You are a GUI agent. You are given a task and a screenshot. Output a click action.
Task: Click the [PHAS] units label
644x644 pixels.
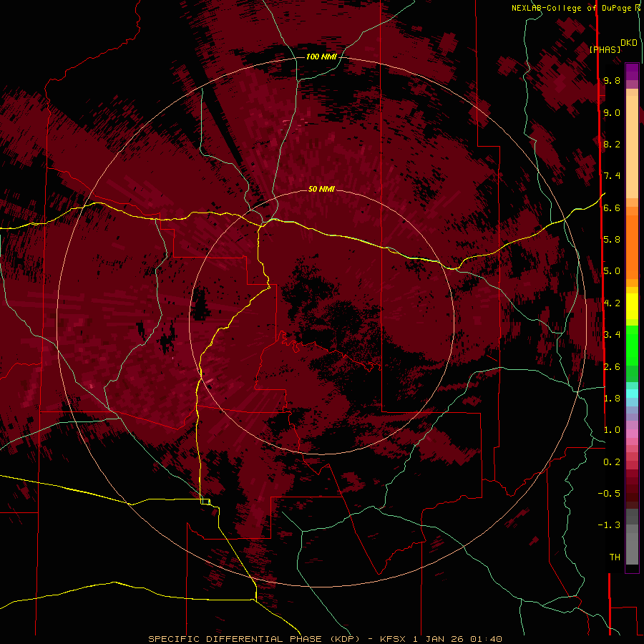tap(605, 49)
